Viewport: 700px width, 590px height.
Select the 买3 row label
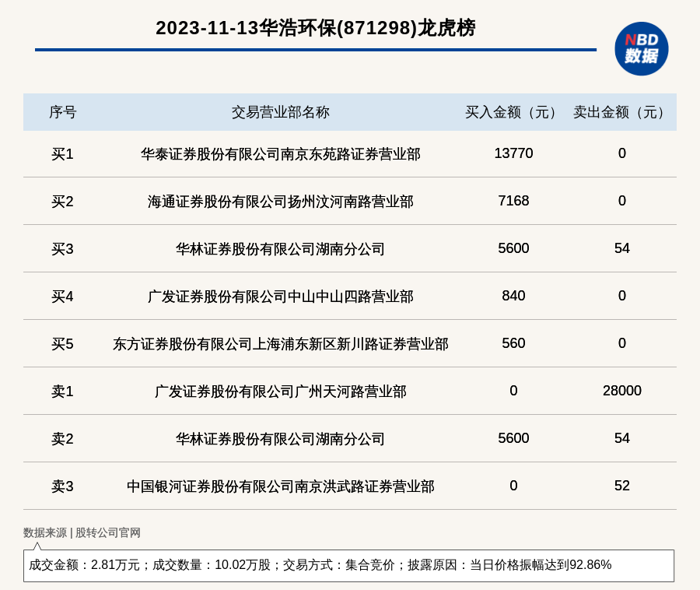coord(62,249)
